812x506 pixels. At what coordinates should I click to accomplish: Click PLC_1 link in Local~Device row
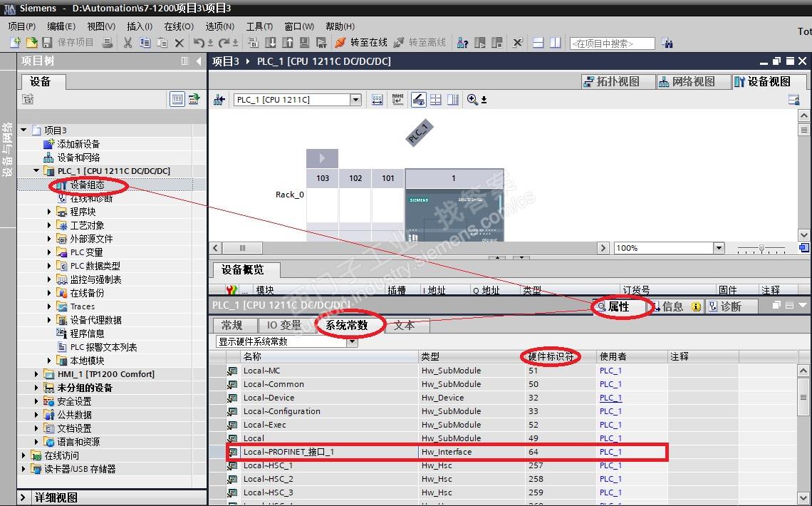click(x=610, y=397)
